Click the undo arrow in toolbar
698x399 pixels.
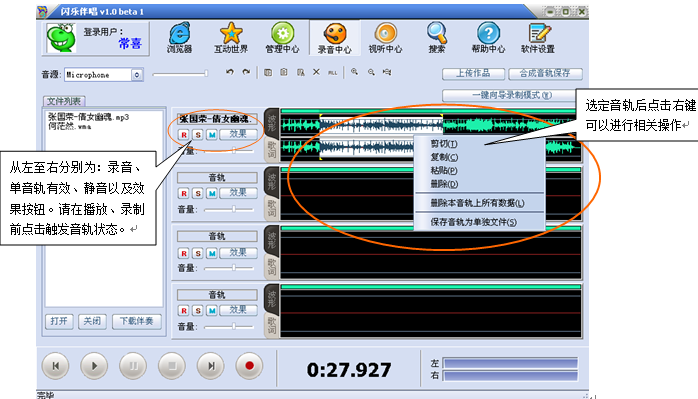pyautogui.click(x=230, y=72)
